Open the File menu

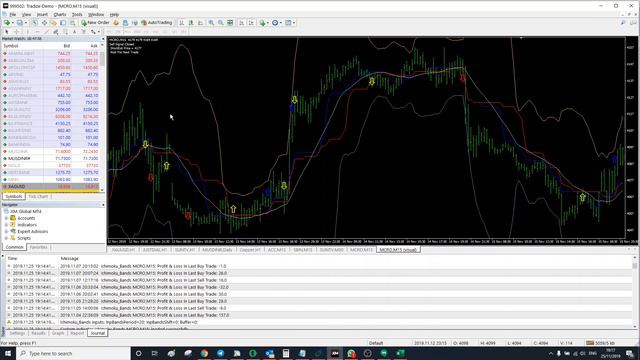point(13,14)
